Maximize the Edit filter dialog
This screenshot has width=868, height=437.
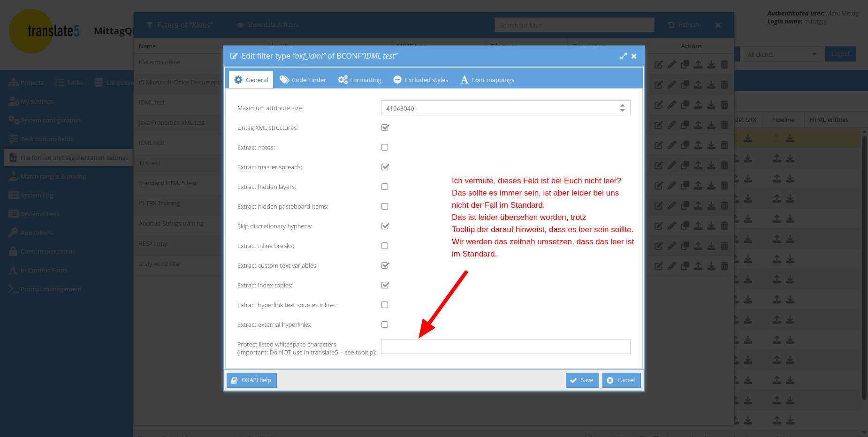point(623,56)
